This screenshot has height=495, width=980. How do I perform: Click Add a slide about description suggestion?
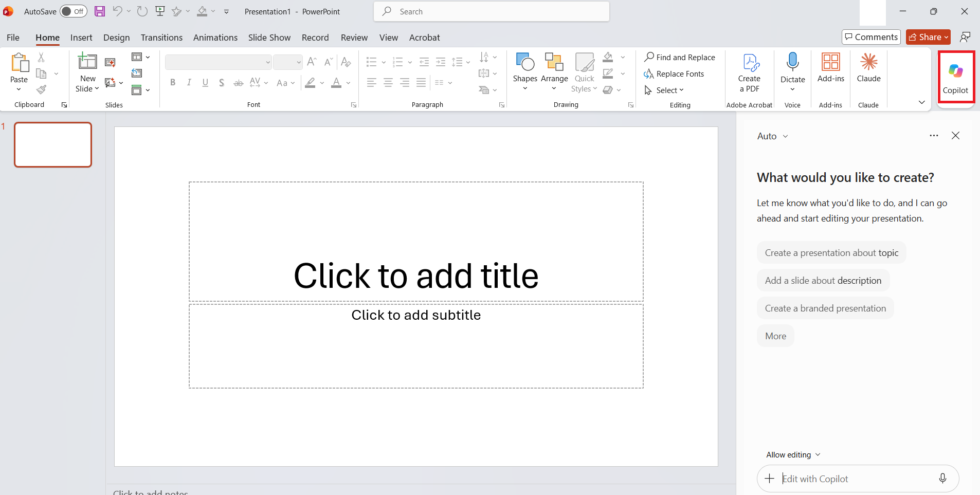tap(823, 281)
